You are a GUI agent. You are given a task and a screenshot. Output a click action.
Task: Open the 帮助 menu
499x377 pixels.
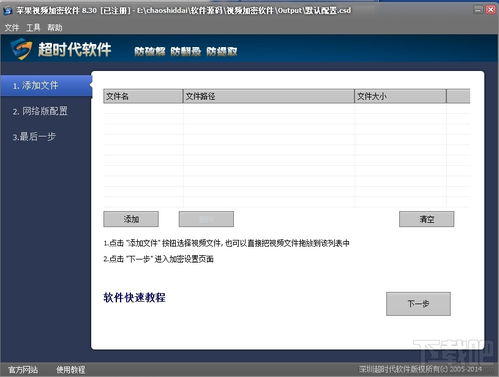tap(55, 28)
